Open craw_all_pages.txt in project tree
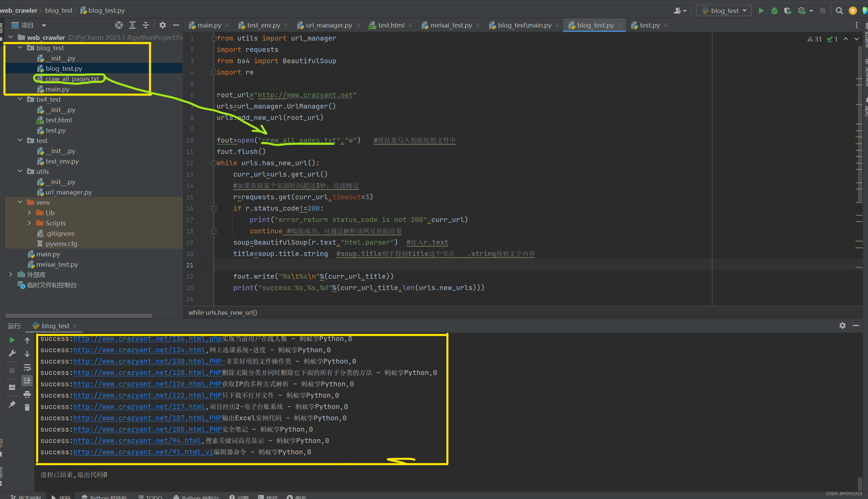The height and width of the screenshot is (499, 868). (72, 79)
